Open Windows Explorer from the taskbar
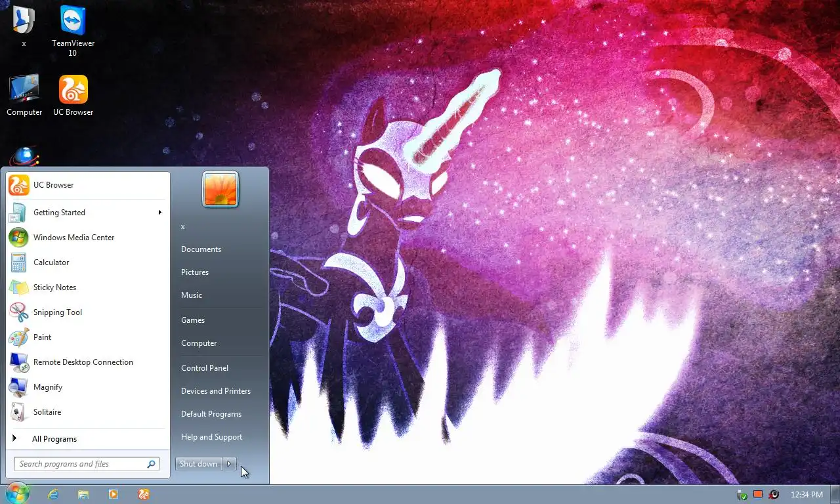 coord(83,494)
